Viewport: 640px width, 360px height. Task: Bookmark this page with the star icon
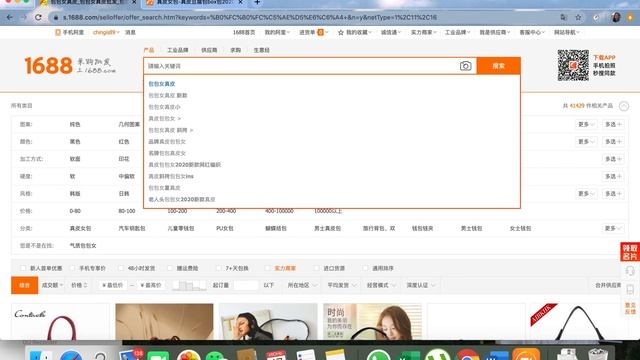[578, 18]
